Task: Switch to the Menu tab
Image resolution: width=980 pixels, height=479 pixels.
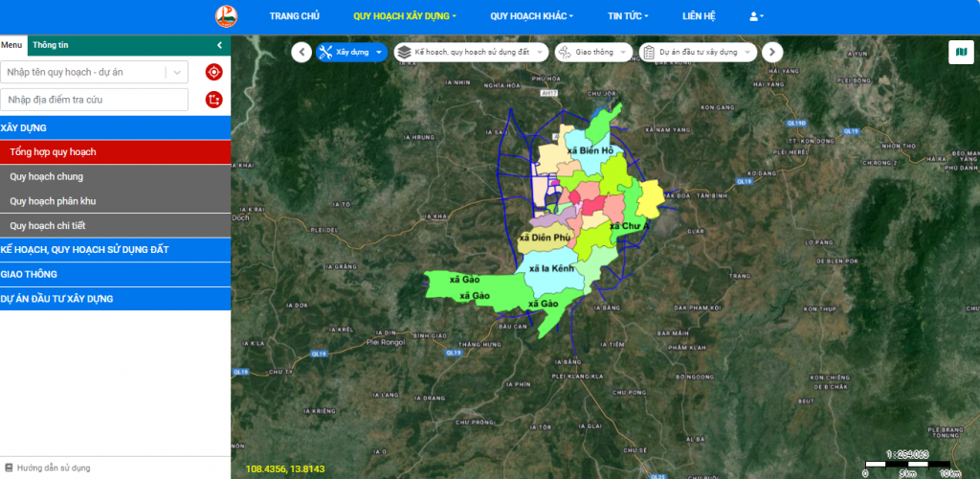Action: 11,45
